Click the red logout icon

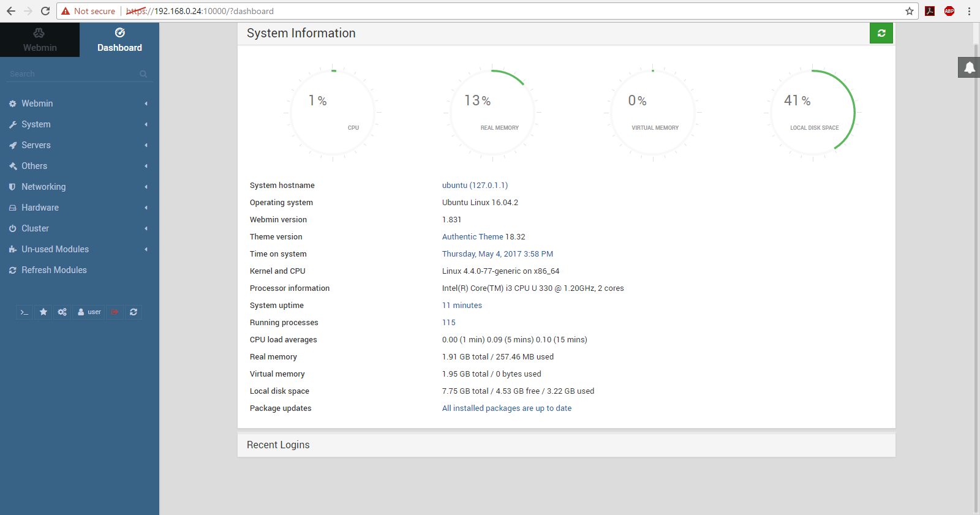click(115, 312)
